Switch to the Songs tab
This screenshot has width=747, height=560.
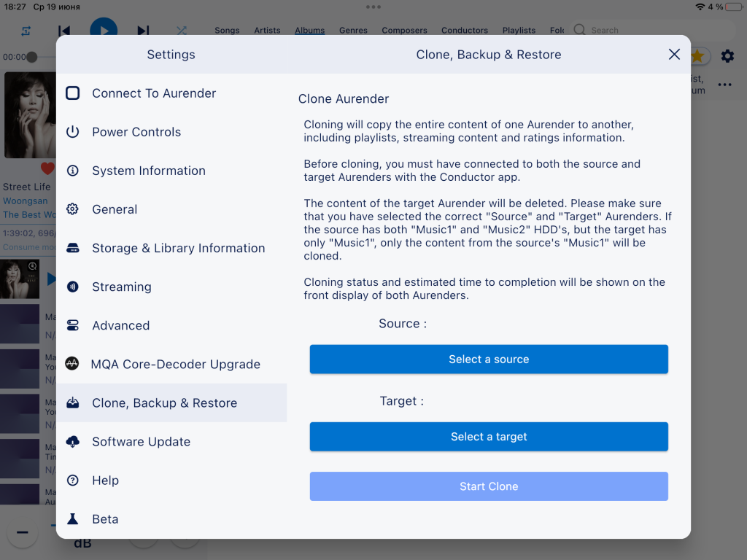[x=227, y=30]
